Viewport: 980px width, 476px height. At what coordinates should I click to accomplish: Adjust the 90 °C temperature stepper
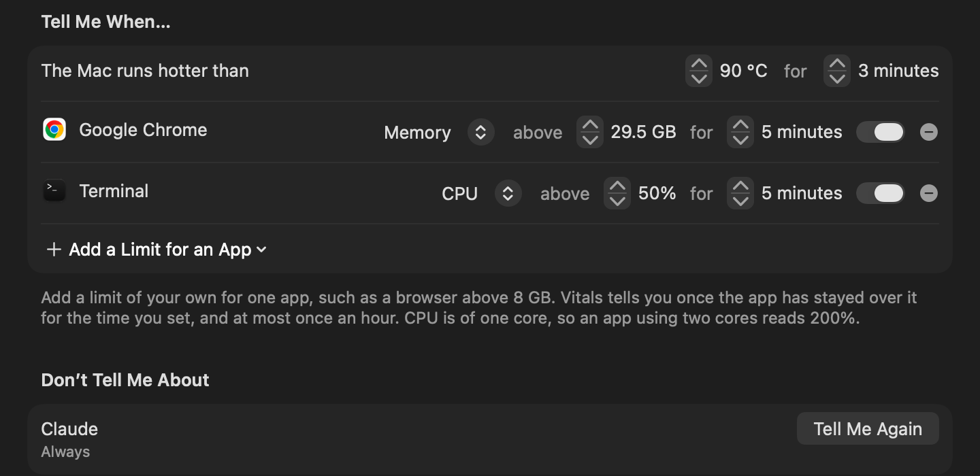pyautogui.click(x=699, y=71)
